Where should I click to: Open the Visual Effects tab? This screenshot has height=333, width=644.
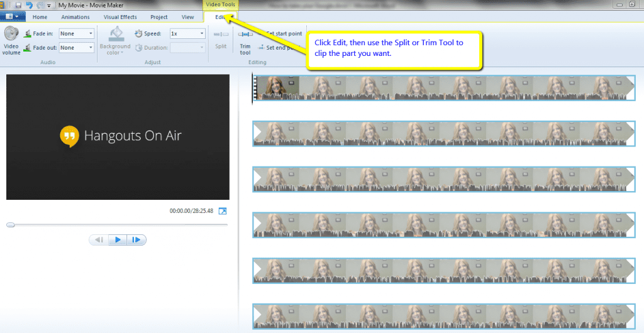tap(119, 17)
